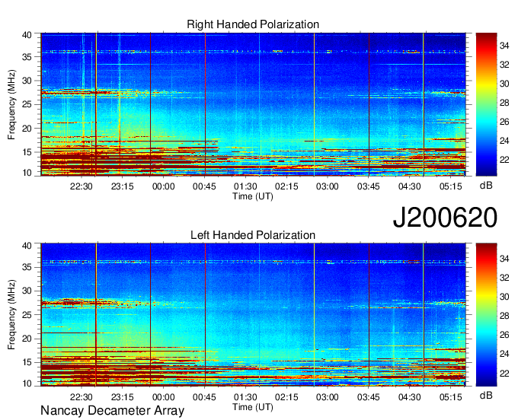Click the '40' frequency tick of Left Handed plot
Screen dimensions: 518x420
coord(27,246)
